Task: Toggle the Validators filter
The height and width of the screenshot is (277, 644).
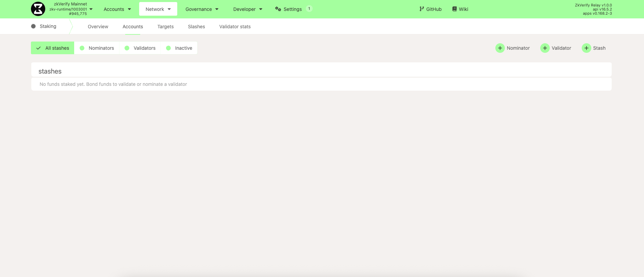Action: (140, 48)
